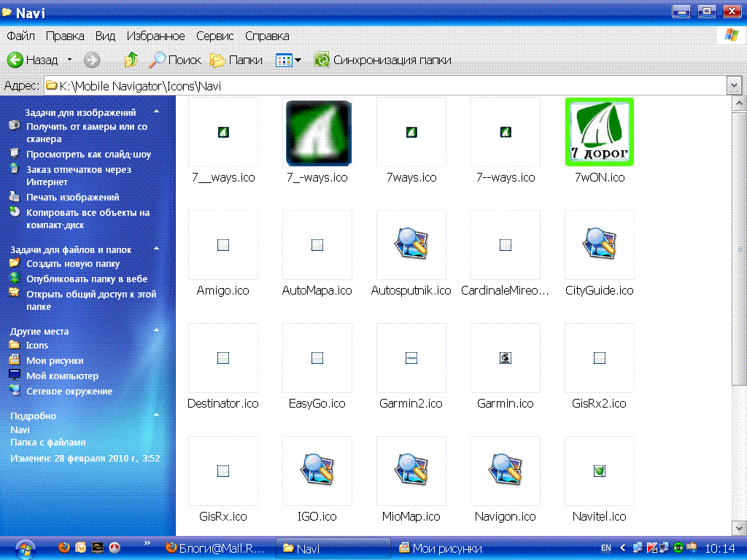
Task: Open the Back button history dropdown arrow
Action: tap(69, 60)
